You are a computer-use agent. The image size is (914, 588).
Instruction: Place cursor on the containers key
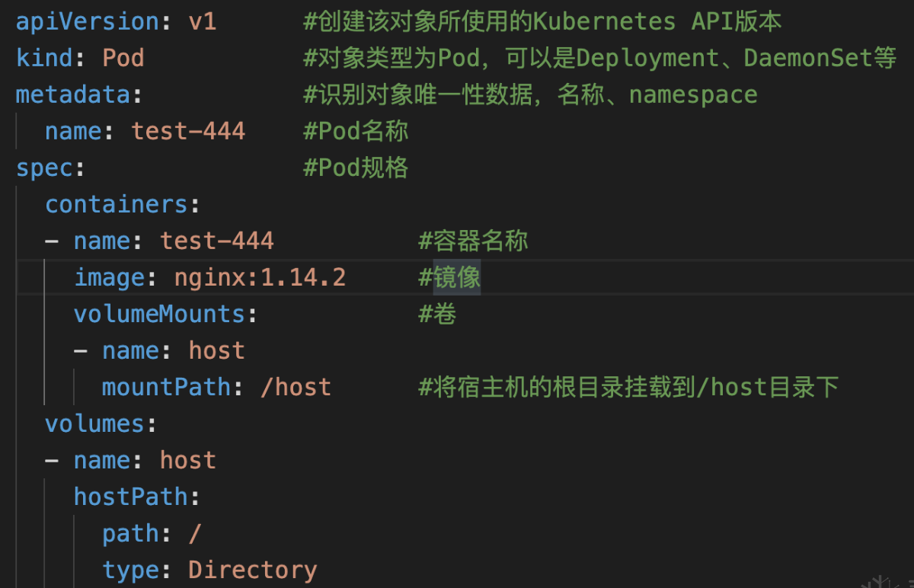point(116,205)
